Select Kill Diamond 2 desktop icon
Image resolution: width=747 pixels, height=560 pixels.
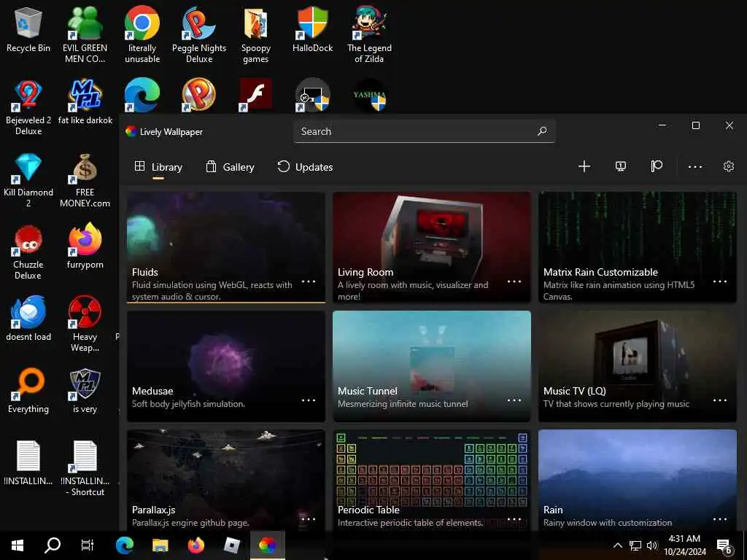click(28, 180)
